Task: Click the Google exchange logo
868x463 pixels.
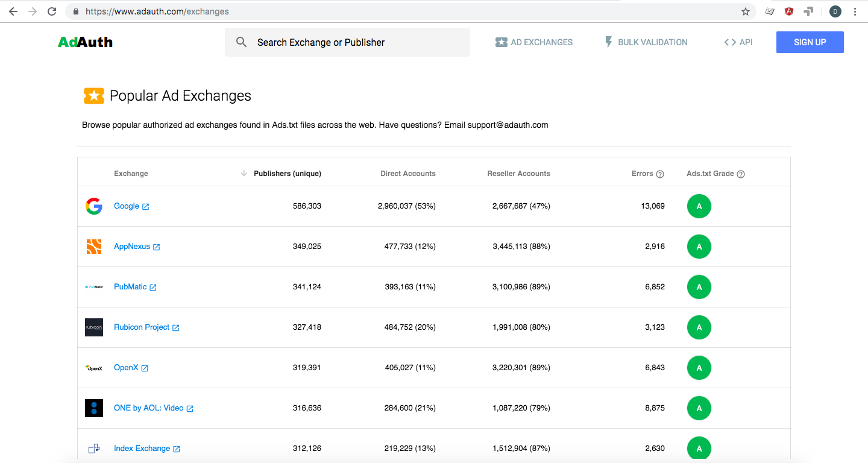Action: click(x=94, y=206)
